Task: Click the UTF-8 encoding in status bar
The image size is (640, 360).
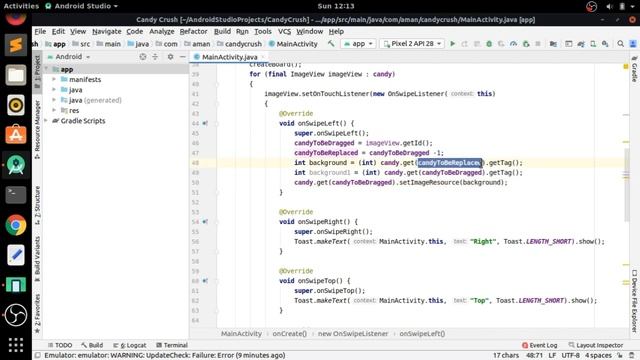Action: point(570,355)
